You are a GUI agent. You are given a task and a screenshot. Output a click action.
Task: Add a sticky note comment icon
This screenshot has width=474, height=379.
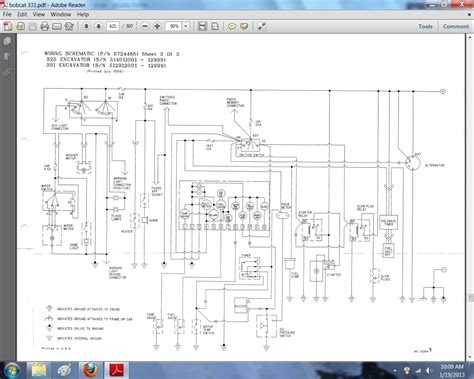(x=232, y=26)
